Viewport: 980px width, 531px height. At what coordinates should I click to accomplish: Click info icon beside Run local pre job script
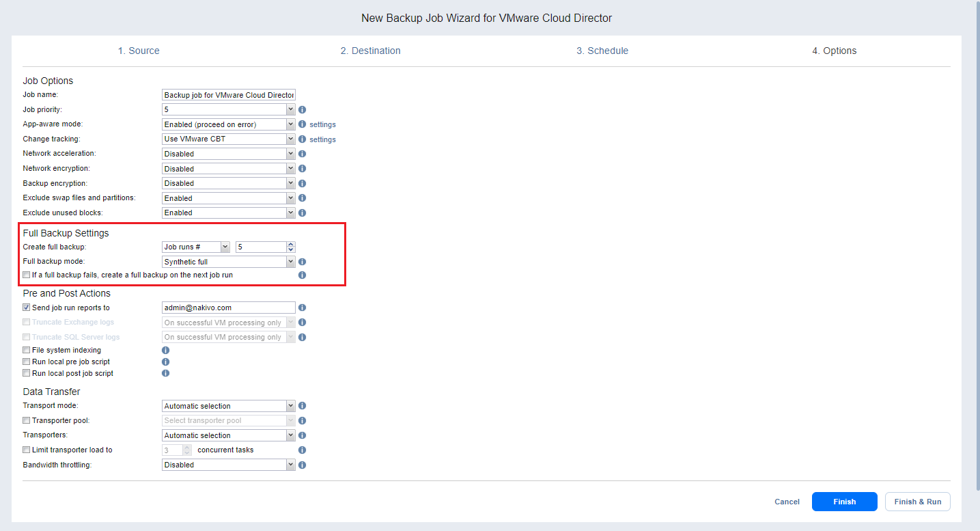click(165, 362)
